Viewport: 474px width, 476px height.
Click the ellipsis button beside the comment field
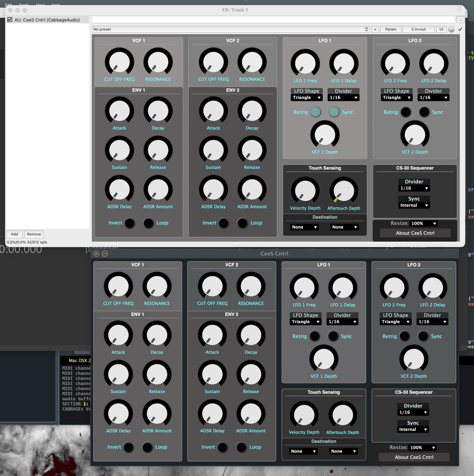point(460,20)
